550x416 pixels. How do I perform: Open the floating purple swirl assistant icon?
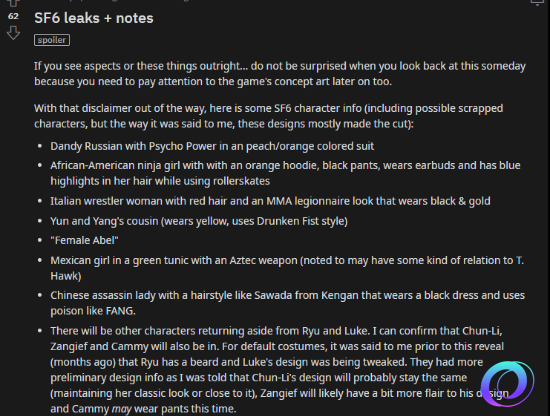click(x=508, y=383)
